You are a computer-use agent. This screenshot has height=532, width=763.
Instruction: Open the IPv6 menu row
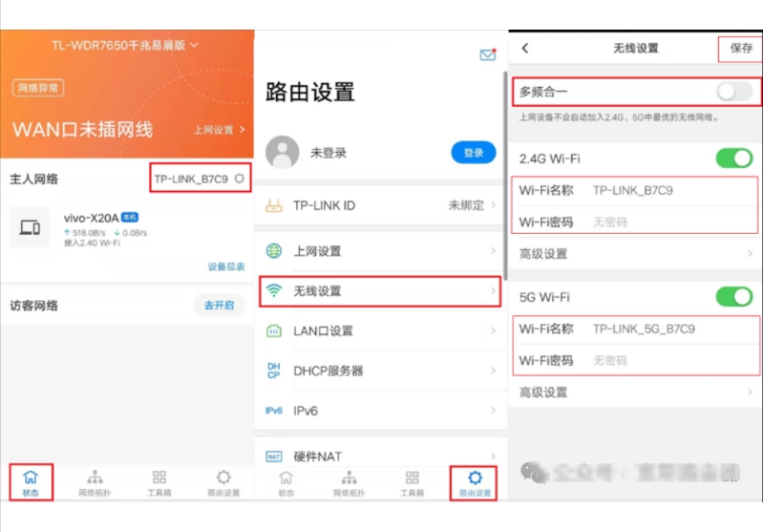[380, 411]
